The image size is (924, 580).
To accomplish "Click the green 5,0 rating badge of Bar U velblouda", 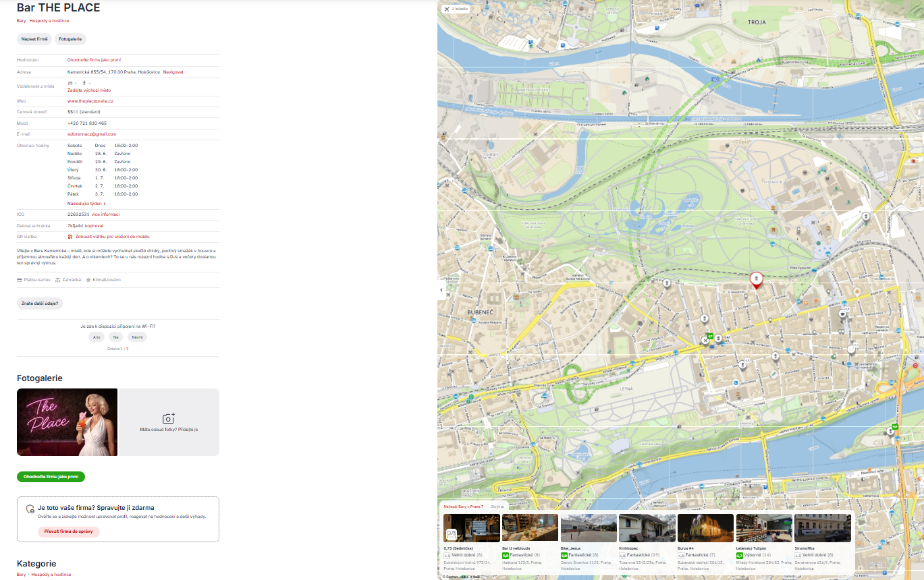I will point(506,555).
